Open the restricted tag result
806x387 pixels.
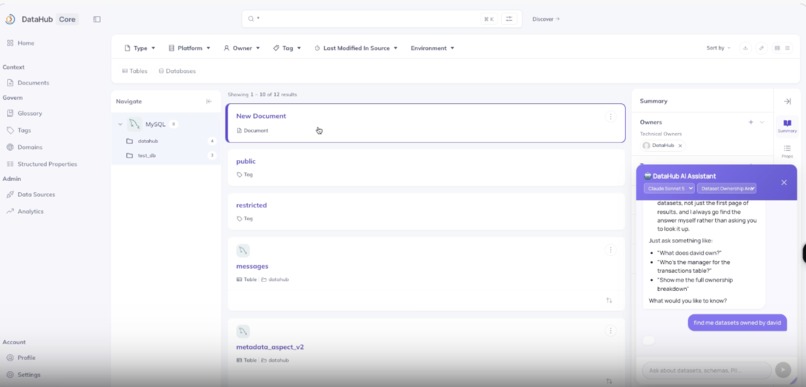point(251,205)
